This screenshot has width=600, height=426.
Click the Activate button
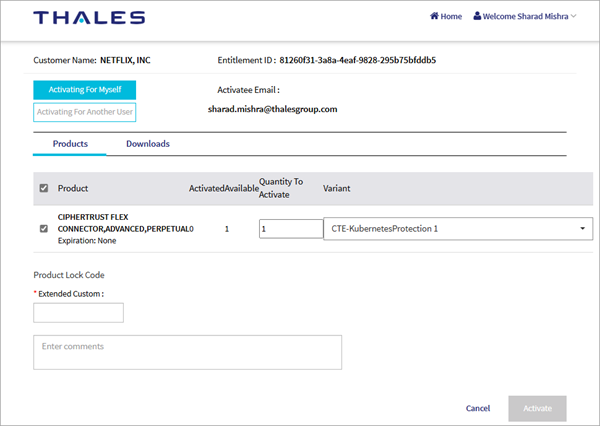pos(537,408)
